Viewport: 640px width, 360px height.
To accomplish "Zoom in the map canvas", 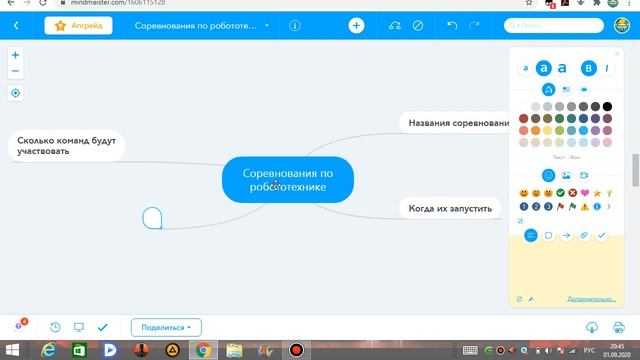I will click(16, 55).
